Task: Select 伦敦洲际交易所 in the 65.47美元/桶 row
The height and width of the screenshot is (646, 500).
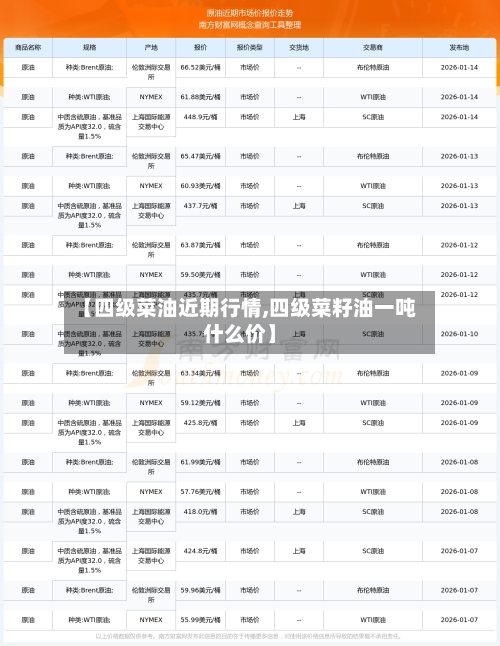Action: 151,161
